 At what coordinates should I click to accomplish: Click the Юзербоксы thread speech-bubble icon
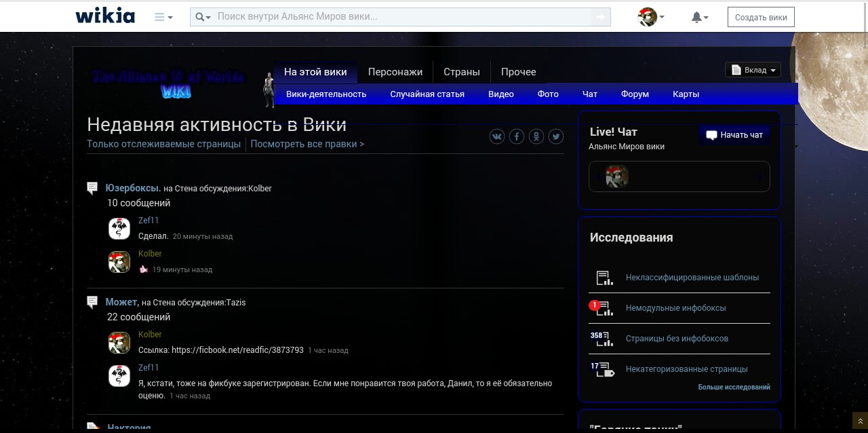click(x=93, y=189)
